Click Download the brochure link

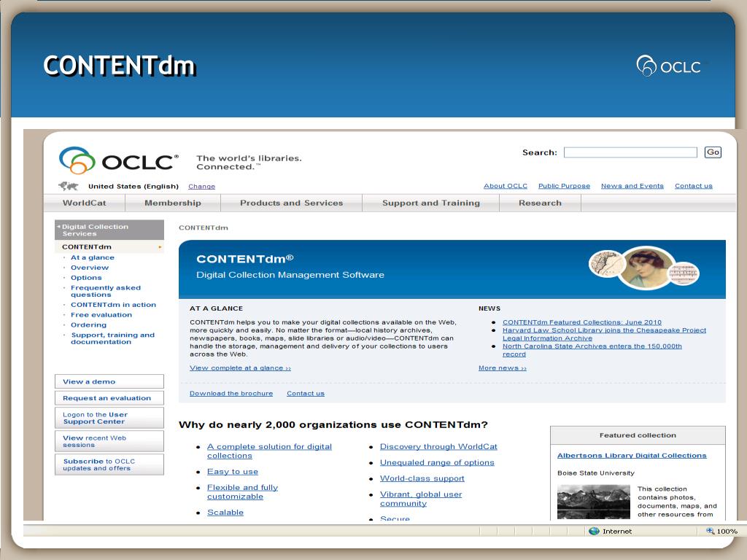click(231, 393)
